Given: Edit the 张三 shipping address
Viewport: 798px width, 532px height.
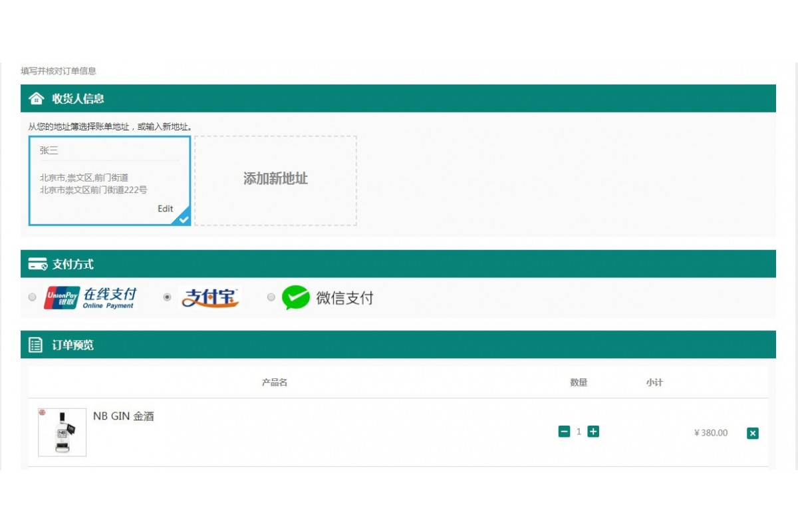Looking at the screenshot, I should [x=165, y=208].
